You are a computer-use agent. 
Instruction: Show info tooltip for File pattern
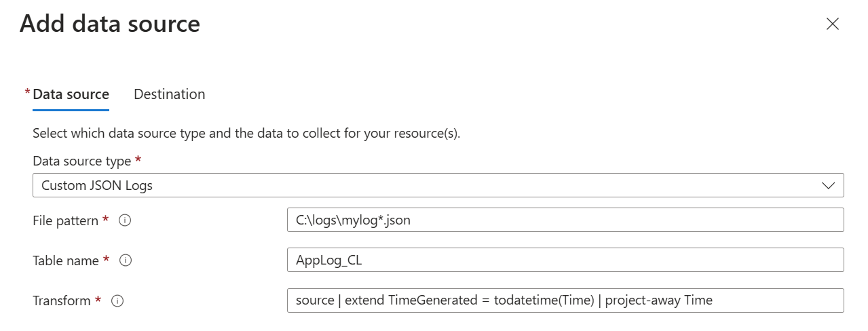point(125,220)
